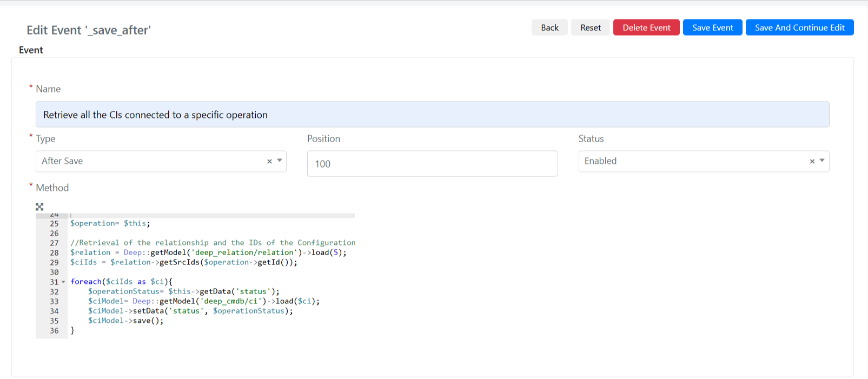Click the Status field label
The image size is (868, 379).
(x=591, y=138)
